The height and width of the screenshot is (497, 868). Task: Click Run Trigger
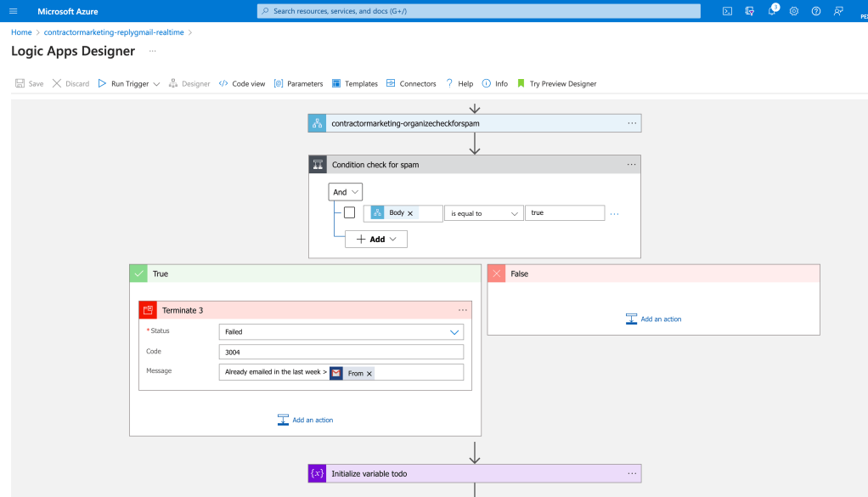(123, 83)
